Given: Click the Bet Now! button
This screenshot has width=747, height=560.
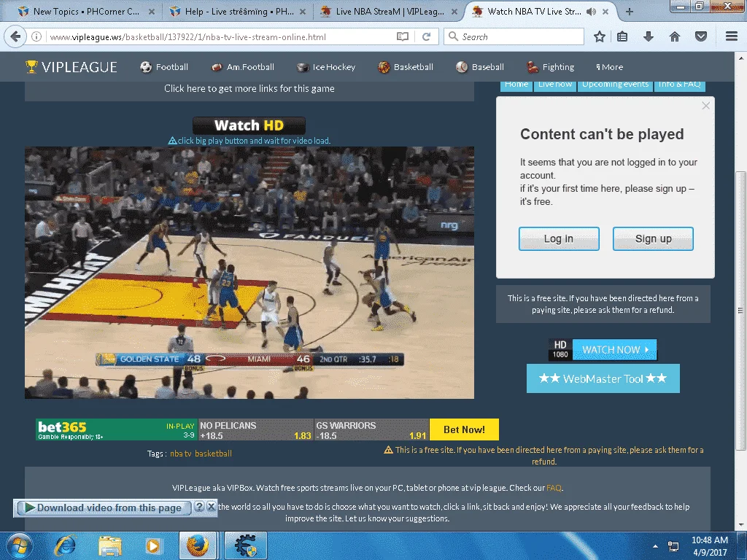Looking at the screenshot, I should (x=464, y=429).
